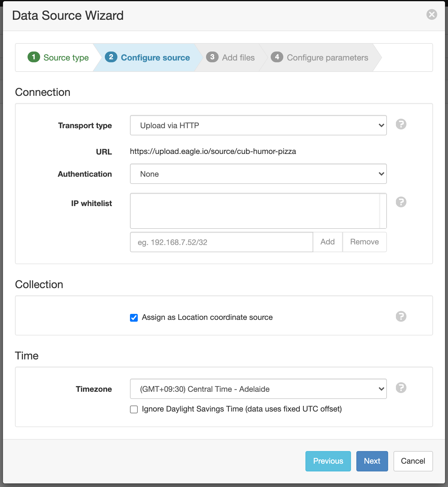The height and width of the screenshot is (487, 448).
Task: Select the upload URL text
Action: tap(213, 151)
